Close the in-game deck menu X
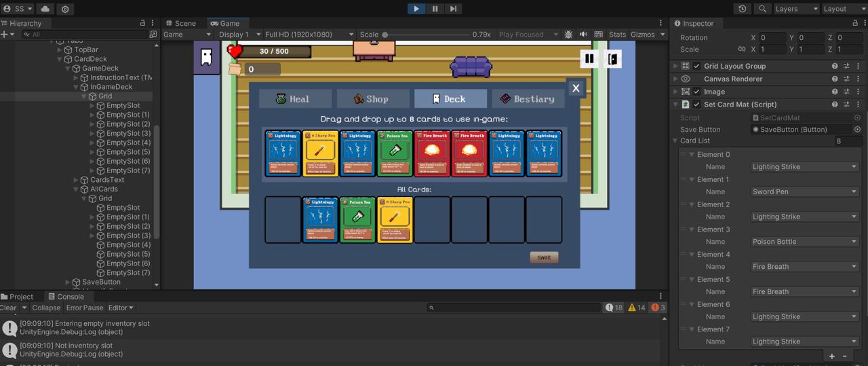Image resolution: width=868 pixels, height=366 pixels. (576, 88)
